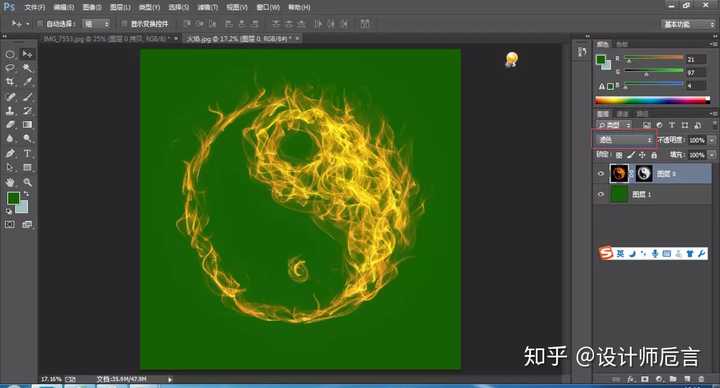Filter layers by pixel layer icon
The image size is (720, 388).
(647, 125)
